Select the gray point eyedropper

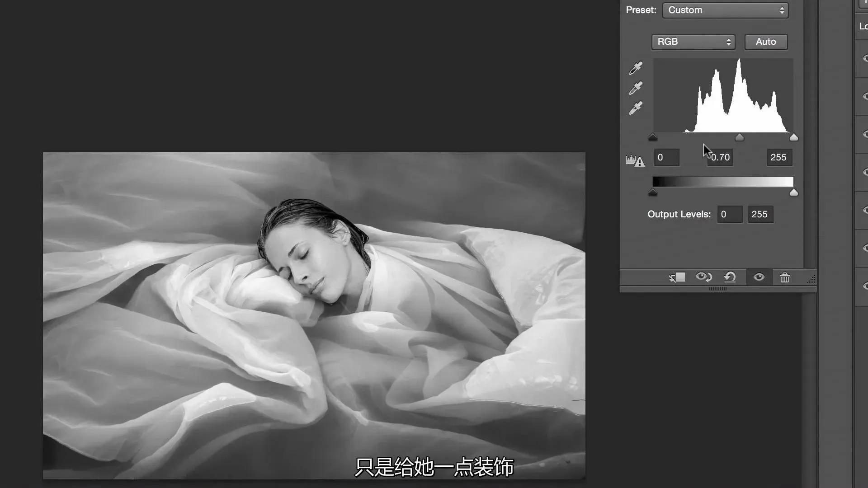pos(636,88)
